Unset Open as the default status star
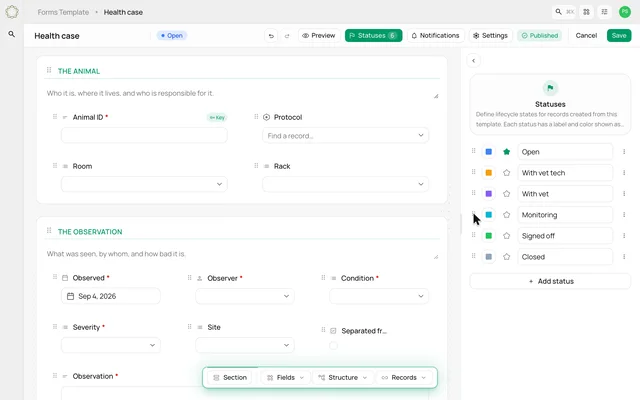The height and width of the screenshot is (400, 640). click(507, 152)
